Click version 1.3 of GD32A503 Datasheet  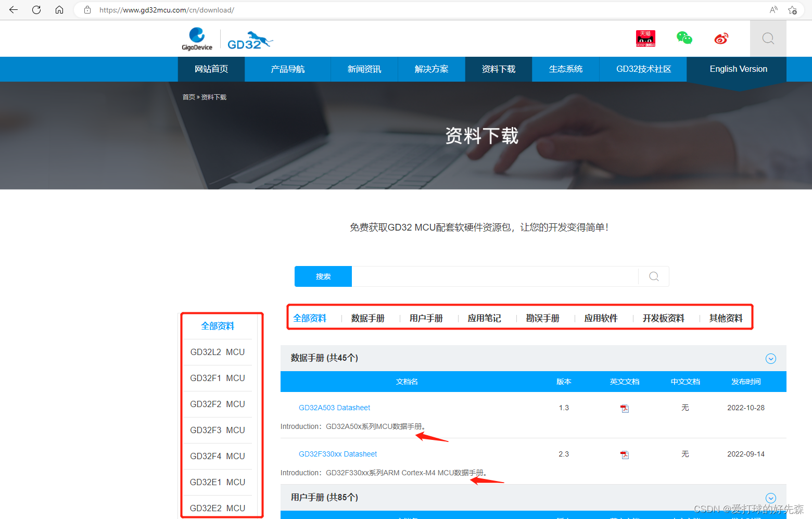(564, 408)
